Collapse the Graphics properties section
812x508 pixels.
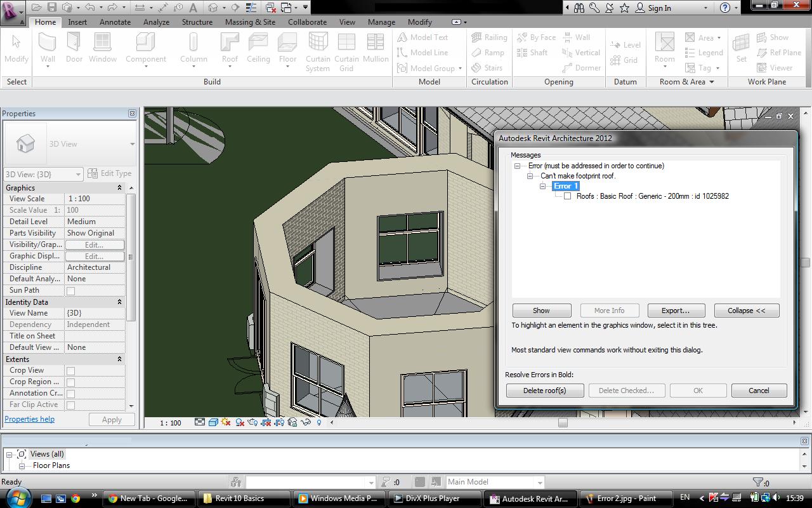coord(119,188)
